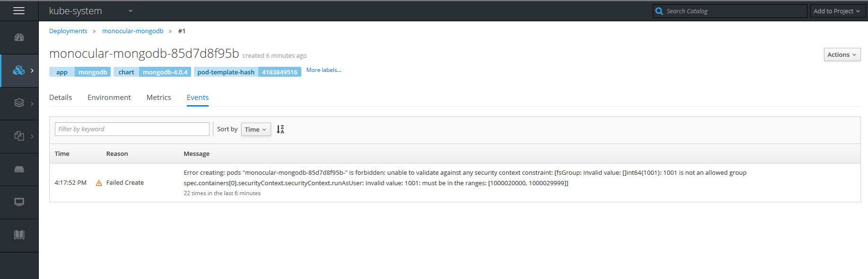Open the Catalog book sidebar icon
This screenshot has width=868, height=279.
pyautogui.click(x=19, y=235)
